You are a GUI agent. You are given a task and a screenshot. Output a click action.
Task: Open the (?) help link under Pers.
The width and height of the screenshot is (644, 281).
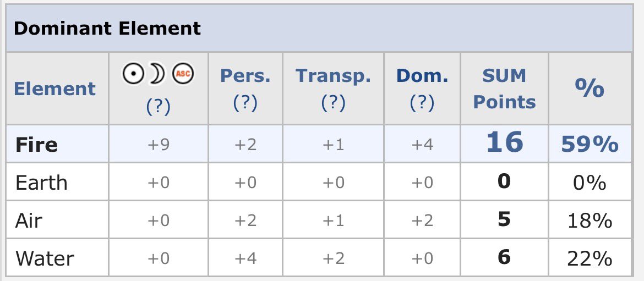tap(245, 102)
